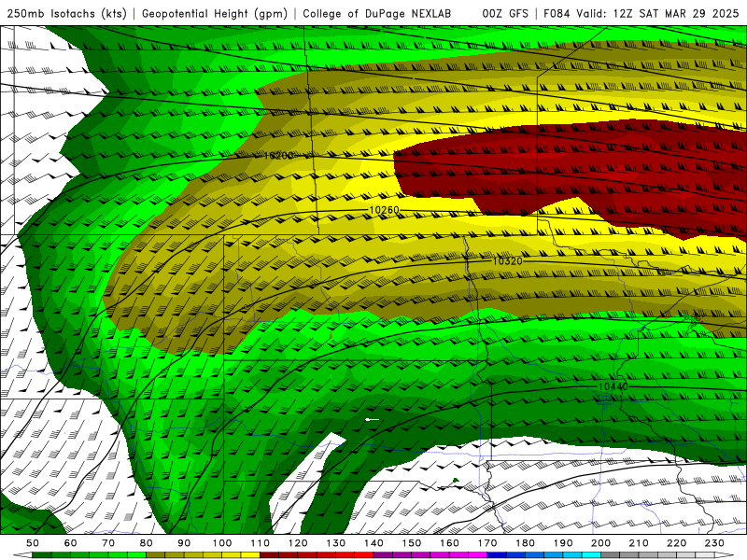
Task: Pick the dark blue colorbar segment starting at 170
Action: coord(497,555)
